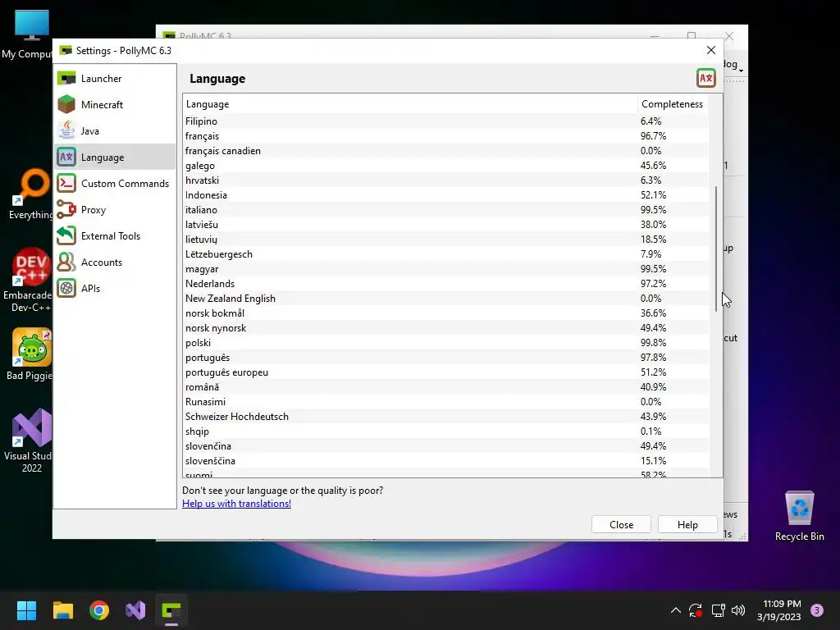Select the norsk nynorsk row
840x630 pixels.
[446, 328]
